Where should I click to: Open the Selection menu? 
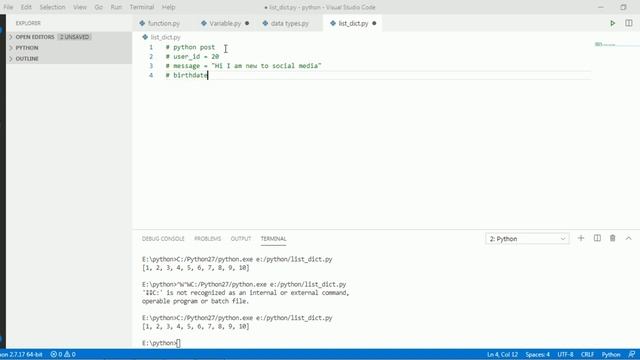click(52, 7)
